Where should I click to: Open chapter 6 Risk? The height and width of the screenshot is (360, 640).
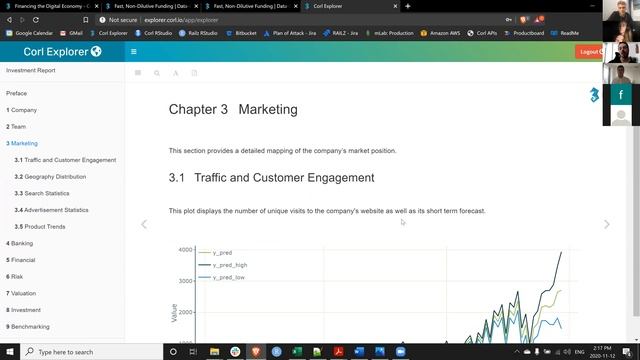click(x=14, y=277)
